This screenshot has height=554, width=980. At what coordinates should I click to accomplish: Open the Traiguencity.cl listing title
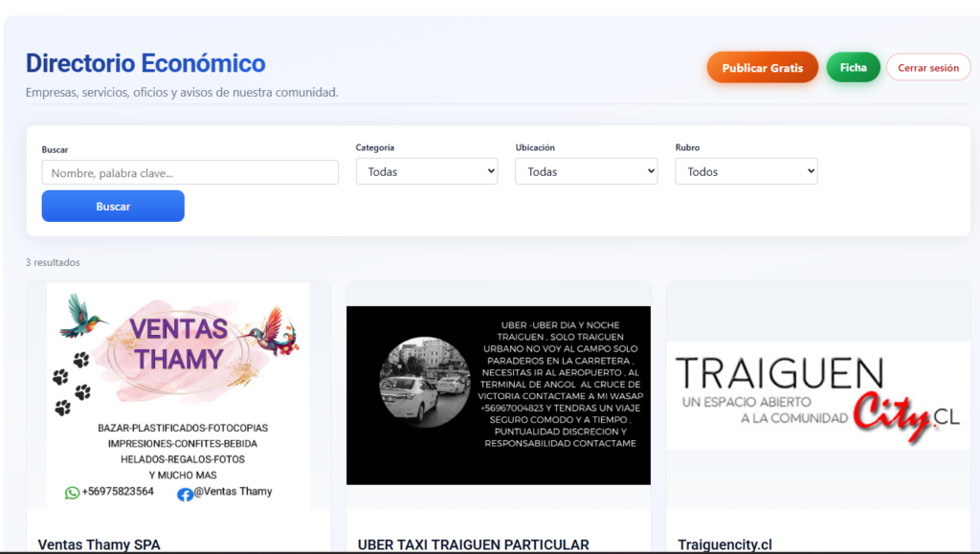tap(724, 544)
